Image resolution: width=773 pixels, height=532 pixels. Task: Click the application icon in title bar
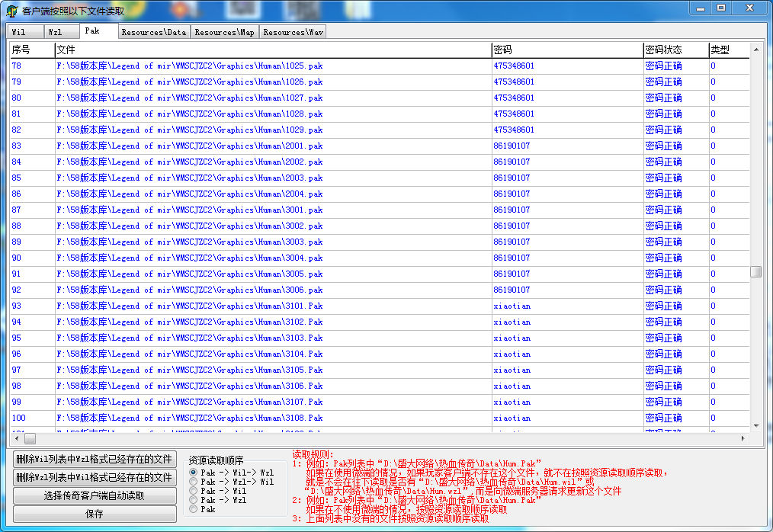coord(11,11)
